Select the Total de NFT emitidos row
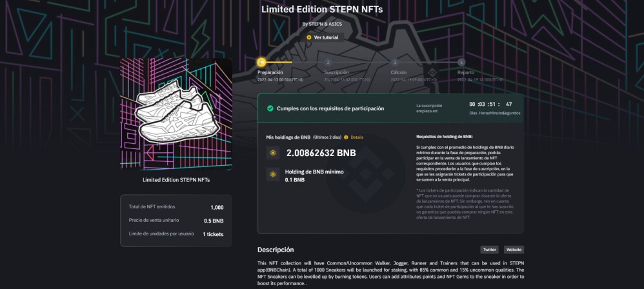This screenshot has width=644, height=289. (176, 207)
